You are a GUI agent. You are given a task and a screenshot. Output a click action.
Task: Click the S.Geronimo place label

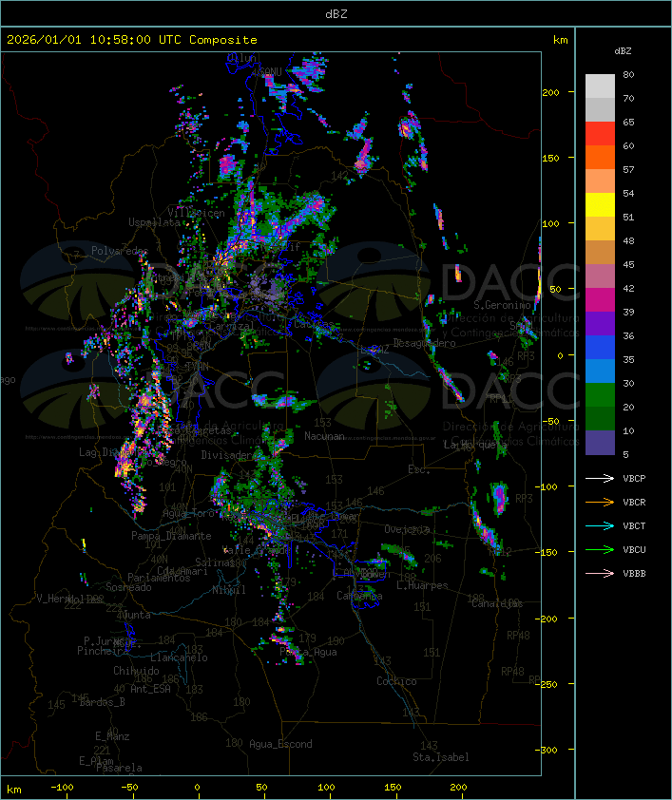pos(502,305)
